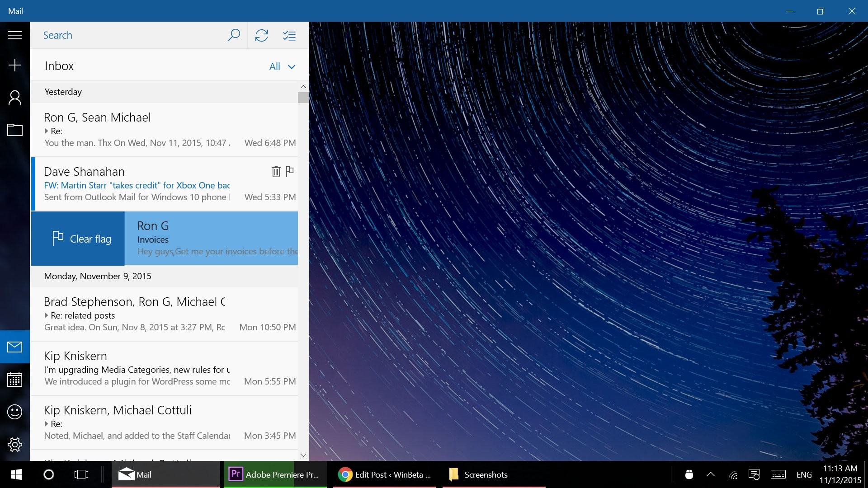Click the search icon in inbox
This screenshot has width=868, height=488.
point(233,34)
